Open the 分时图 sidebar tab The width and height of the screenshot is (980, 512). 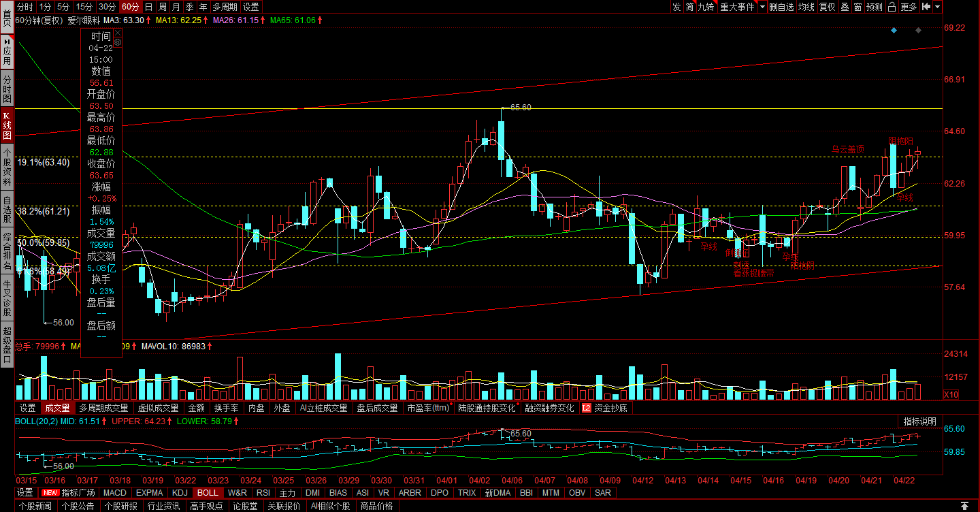(7, 89)
